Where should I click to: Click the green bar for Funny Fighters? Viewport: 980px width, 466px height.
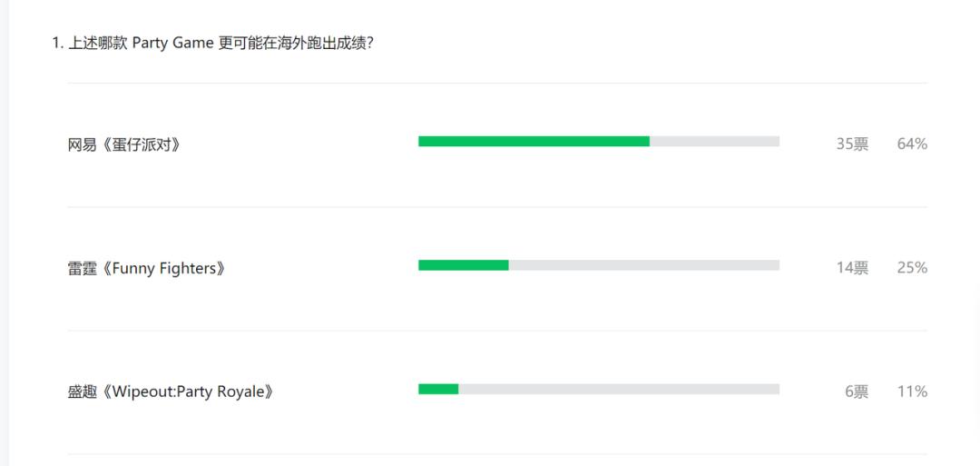coord(463,265)
